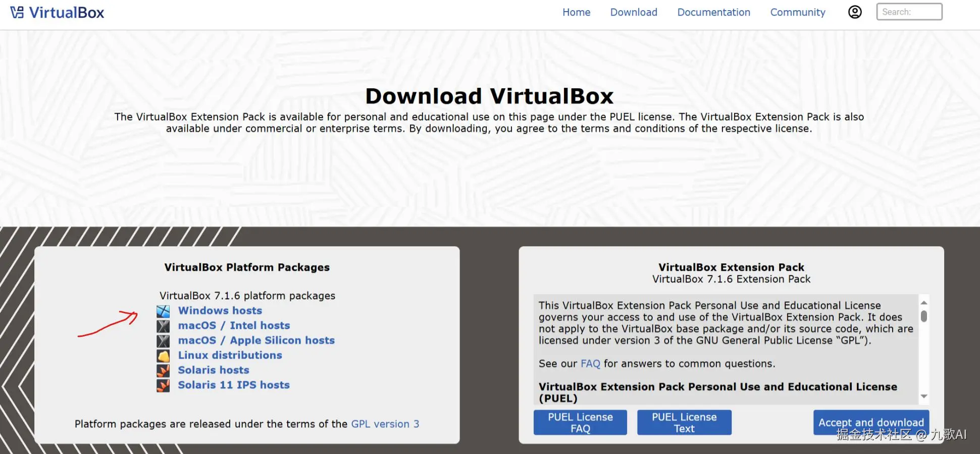980x454 pixels.
Task: Click the Windows hosts icon
Action: (163, 311)
